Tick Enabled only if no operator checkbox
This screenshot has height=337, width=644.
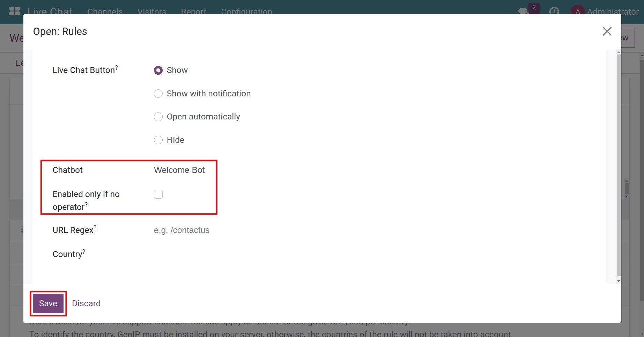158,194
